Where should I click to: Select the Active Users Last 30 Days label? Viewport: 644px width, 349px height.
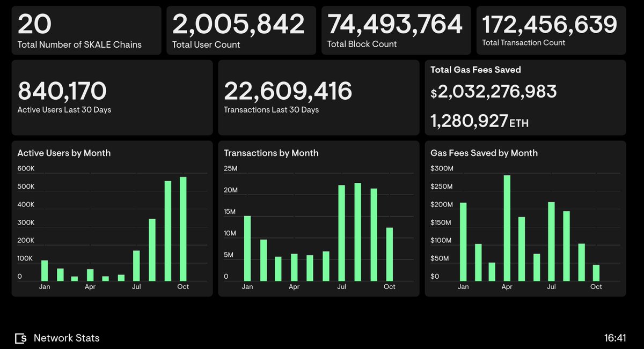pos(64,110)
